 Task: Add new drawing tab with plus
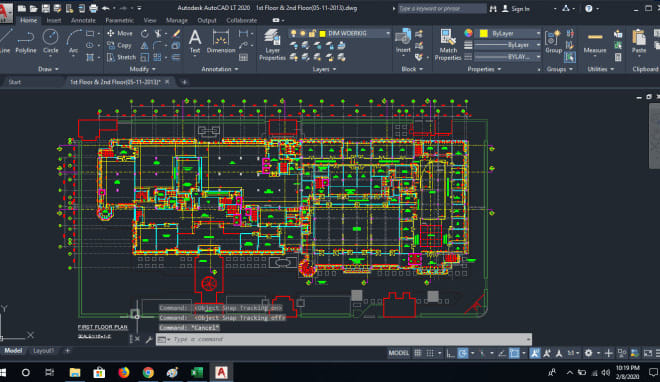pos(184,82)
